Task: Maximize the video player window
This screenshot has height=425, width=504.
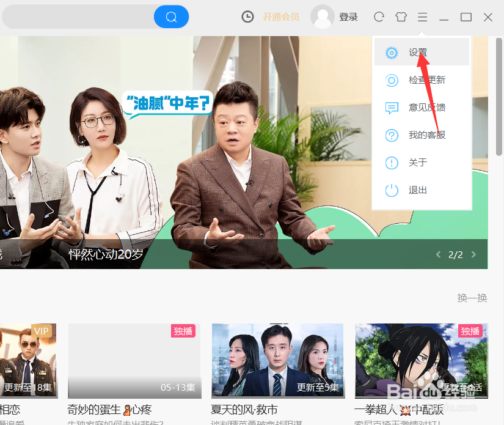Action: (466, 17)
